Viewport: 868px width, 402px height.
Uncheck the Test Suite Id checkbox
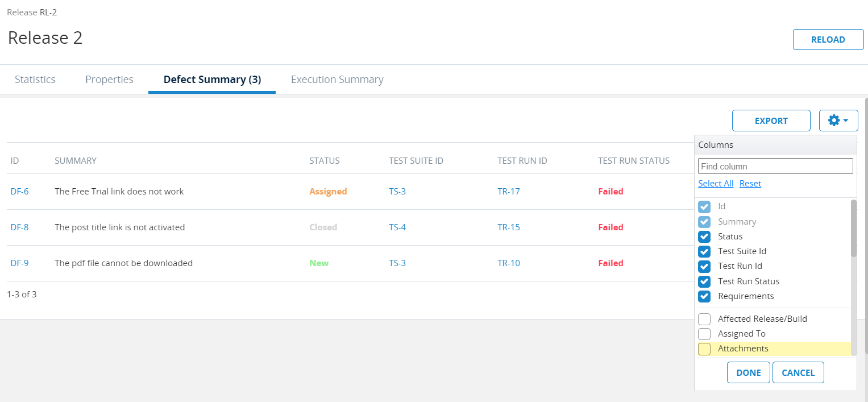pyautogui.click(x=704, y=251)
